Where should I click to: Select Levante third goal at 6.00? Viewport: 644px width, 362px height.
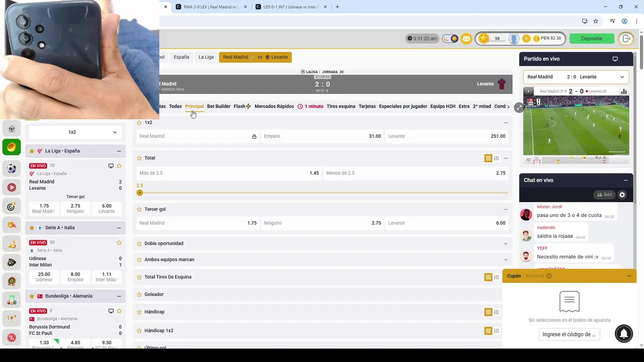447,223
